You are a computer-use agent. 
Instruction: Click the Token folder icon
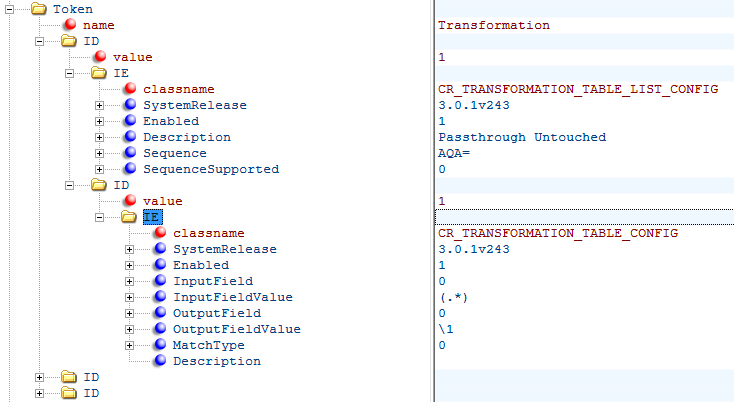[x=39, y=9]
